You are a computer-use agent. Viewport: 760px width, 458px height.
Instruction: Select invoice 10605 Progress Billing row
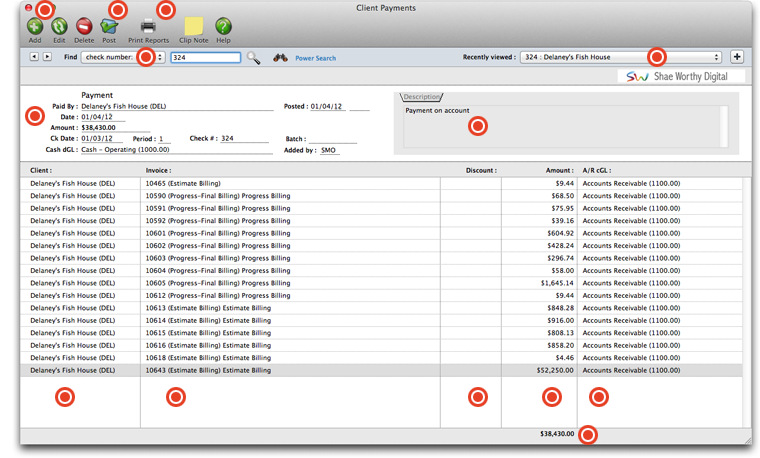(381, 283)
